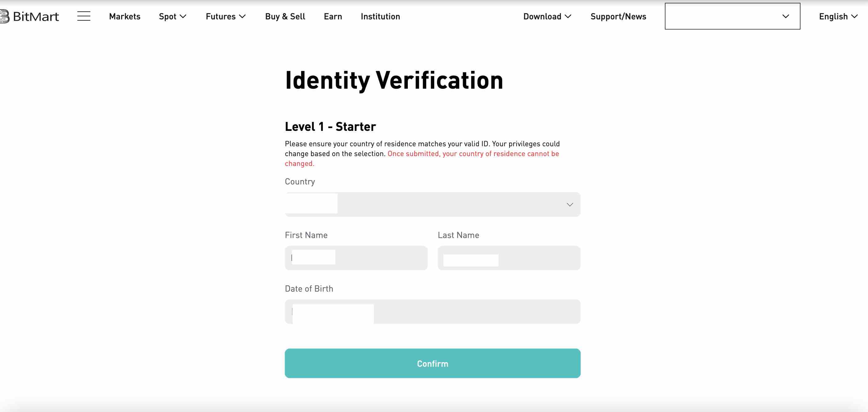
Task: Click the Futures menu chevron icon
Action: [x=242, y=16]
